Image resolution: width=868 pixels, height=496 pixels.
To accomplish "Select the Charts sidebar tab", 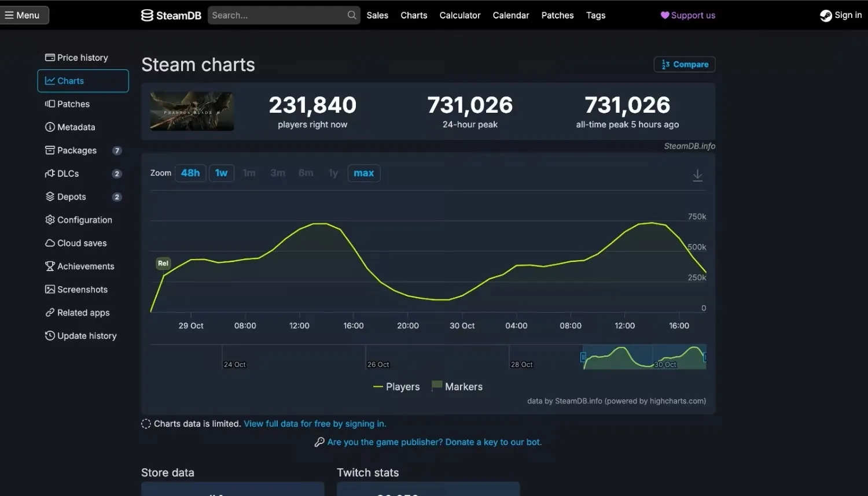I will click(x=83, y=81).
